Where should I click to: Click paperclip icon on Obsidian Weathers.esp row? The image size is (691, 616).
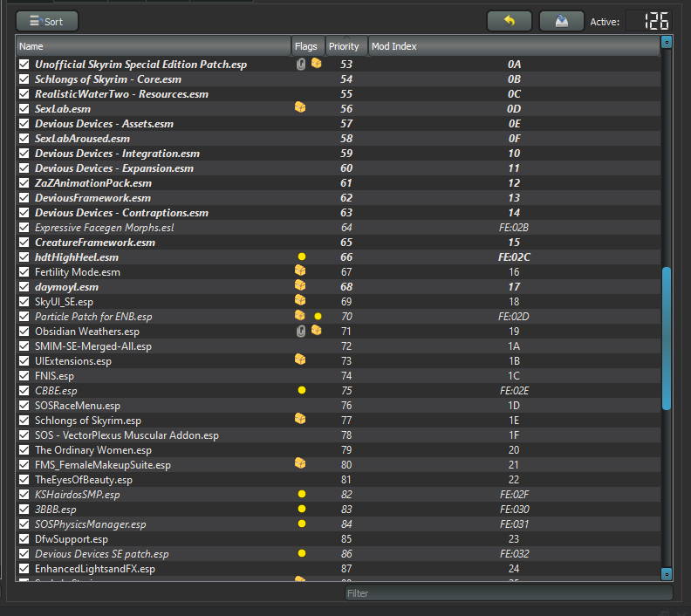(300, 332)
